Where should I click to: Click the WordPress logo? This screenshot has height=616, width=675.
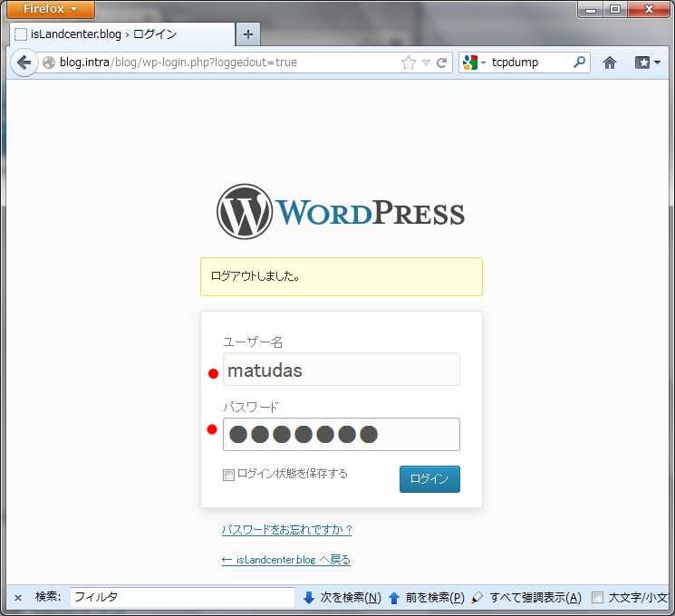(x=341, y=212)
